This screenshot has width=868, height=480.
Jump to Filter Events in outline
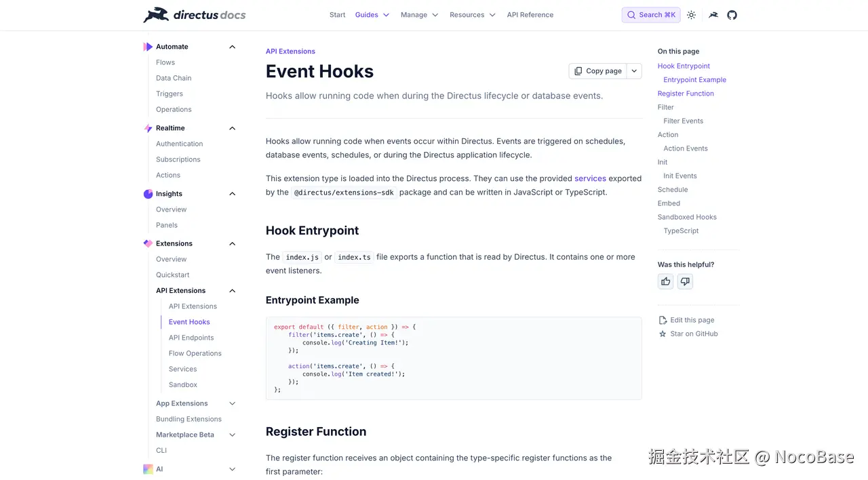[684, 121]
